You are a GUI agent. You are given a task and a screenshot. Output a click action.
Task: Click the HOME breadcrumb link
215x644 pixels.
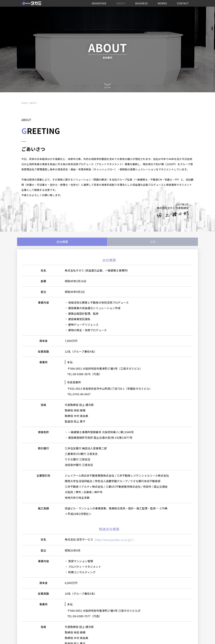click(x=24, y=103)
